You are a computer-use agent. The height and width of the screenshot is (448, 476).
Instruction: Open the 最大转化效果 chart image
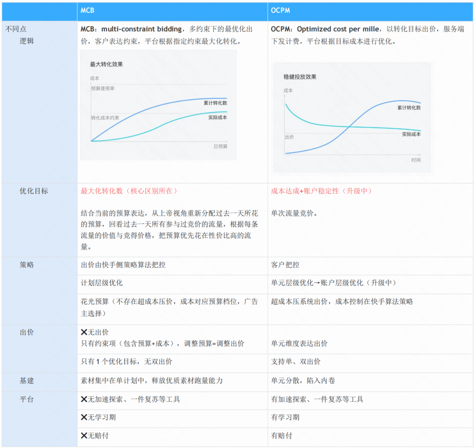coord(159,105)
